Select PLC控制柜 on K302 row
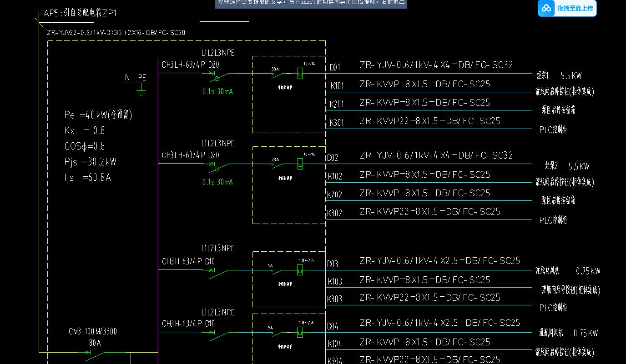 pyautogui.click(x=553, y=220)
